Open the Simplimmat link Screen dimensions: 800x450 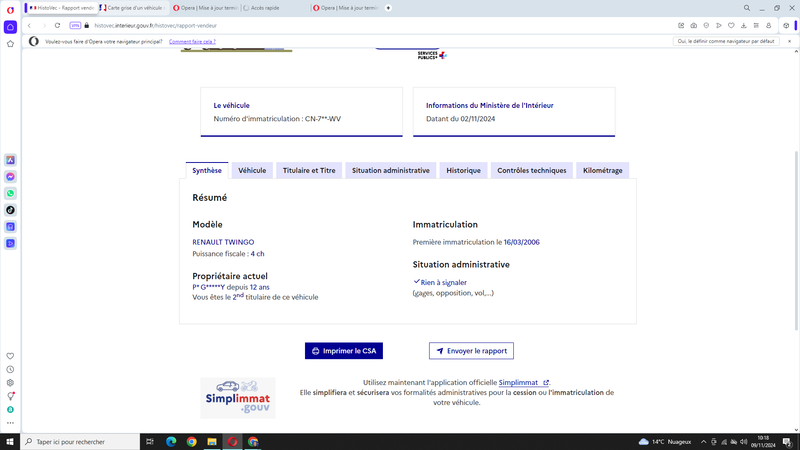tap(523, 383)
